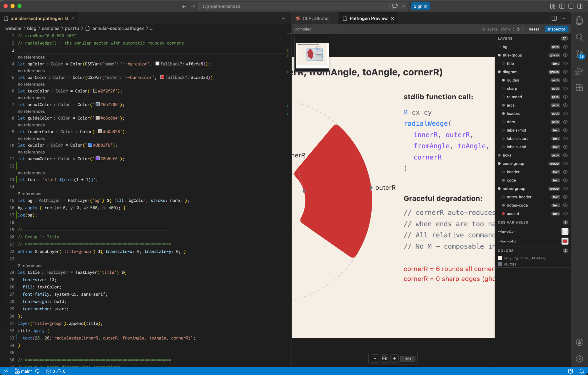Hide the notes-group layer
Image resolution: width=588 pixels, height=375 pixels.
[565, 189]
